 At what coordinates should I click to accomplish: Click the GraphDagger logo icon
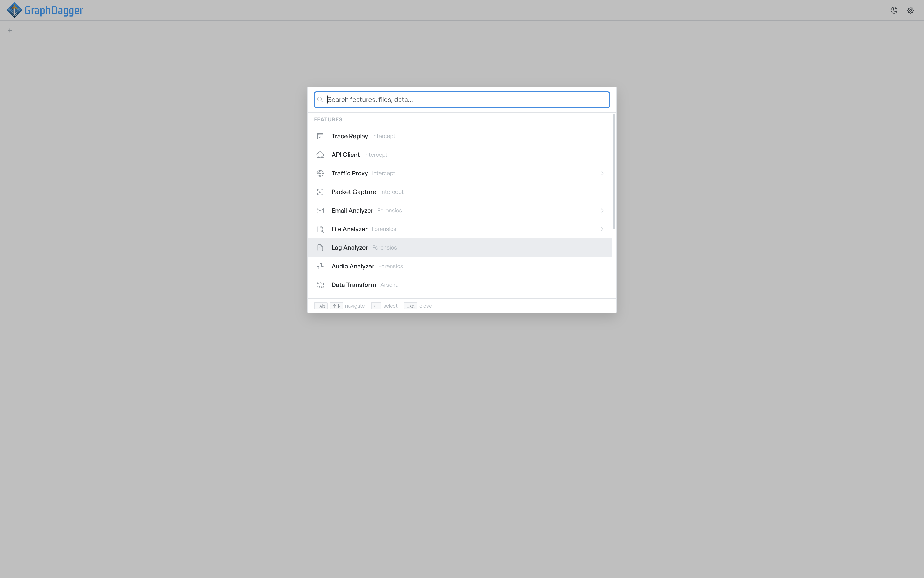14,10
